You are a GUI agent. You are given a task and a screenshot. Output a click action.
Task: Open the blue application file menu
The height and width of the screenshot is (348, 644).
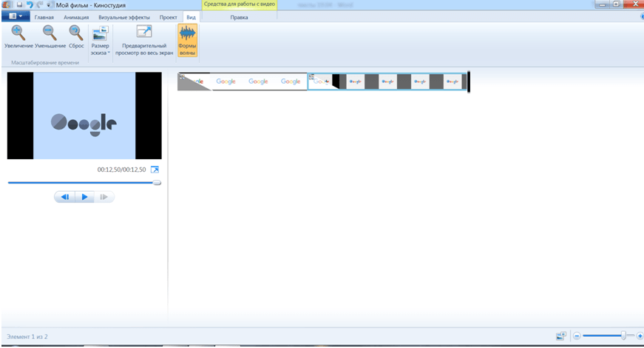point(16,16)
